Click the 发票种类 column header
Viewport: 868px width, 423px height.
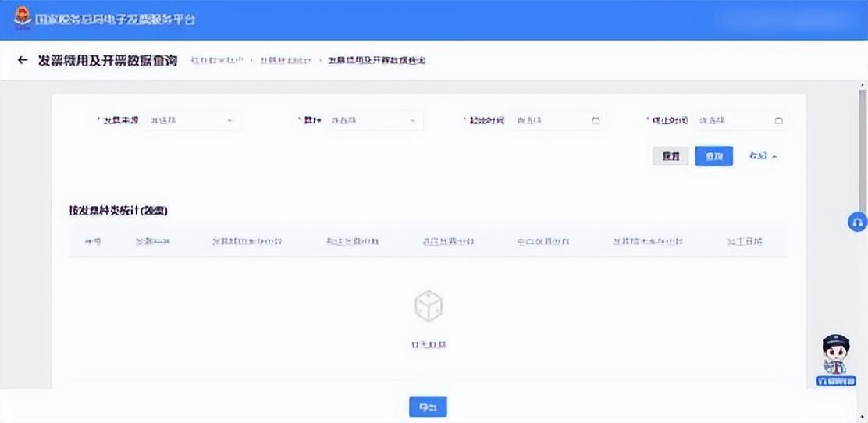(152, 242)
